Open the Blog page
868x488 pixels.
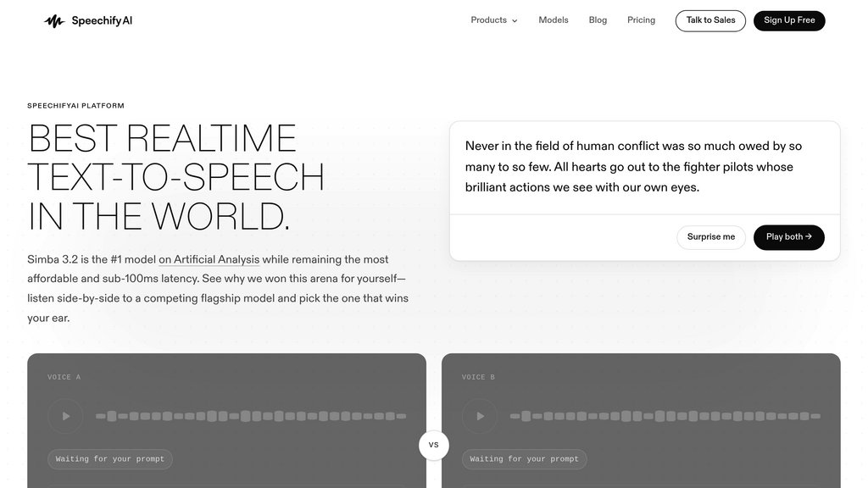click(x=598, y=20)
